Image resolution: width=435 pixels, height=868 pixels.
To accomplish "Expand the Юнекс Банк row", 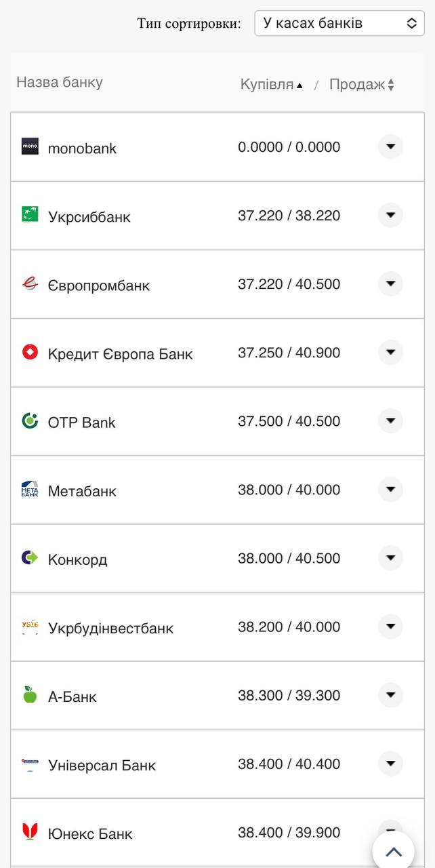I will tap(390, 828).
